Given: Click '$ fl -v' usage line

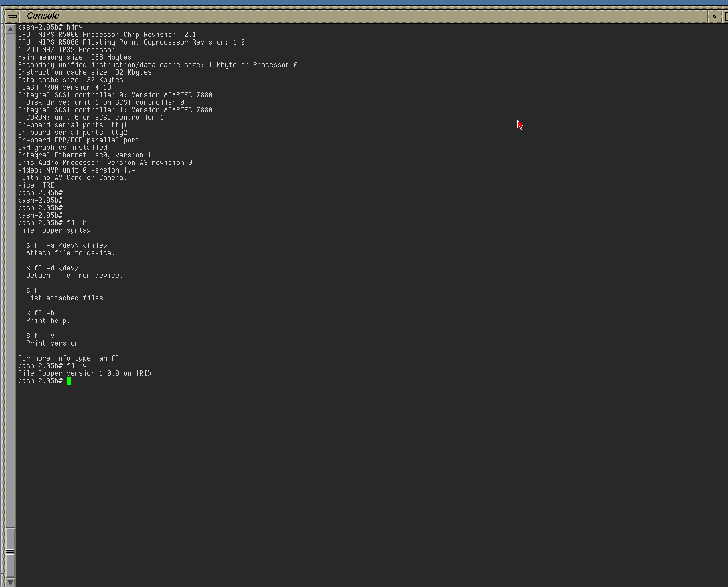Looking at the screenshot, I should click(40, 336).
